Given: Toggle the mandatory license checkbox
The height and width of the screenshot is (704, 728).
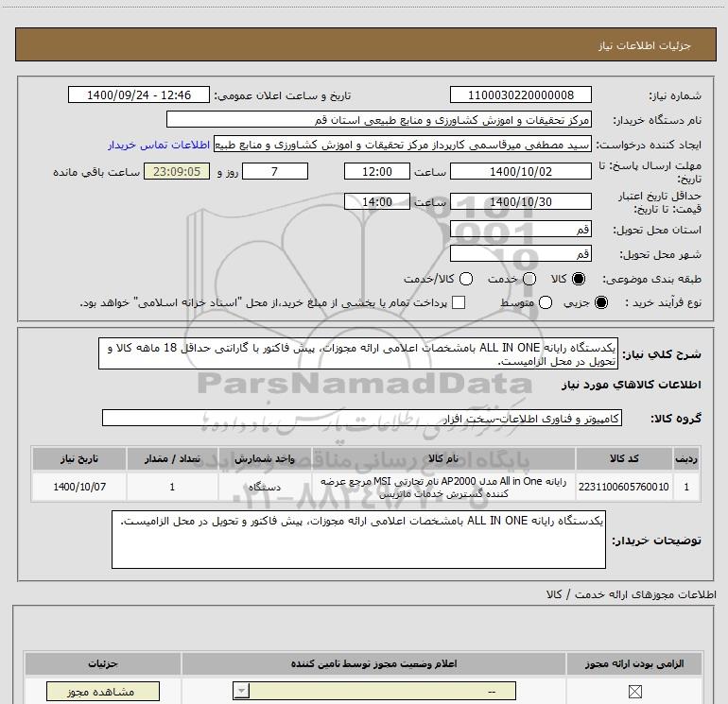Looking at the screenshot, I should 634,692.
